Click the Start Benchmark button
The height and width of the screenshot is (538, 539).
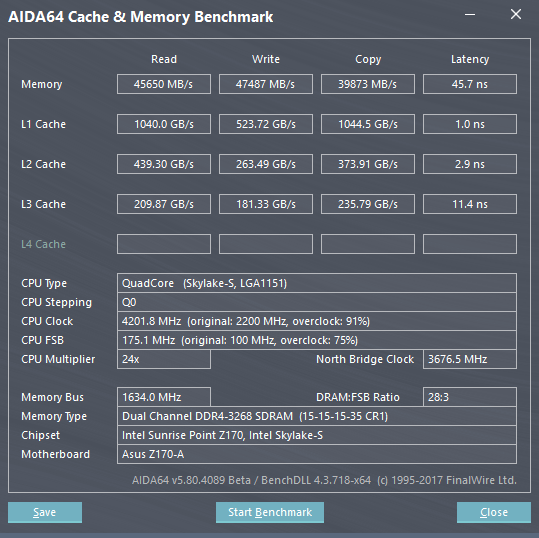270,512
